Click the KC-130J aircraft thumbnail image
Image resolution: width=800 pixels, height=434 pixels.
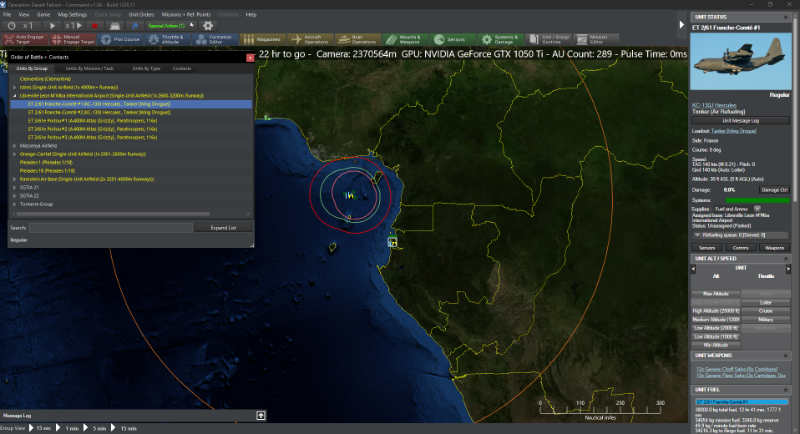(x=740, y=62)
